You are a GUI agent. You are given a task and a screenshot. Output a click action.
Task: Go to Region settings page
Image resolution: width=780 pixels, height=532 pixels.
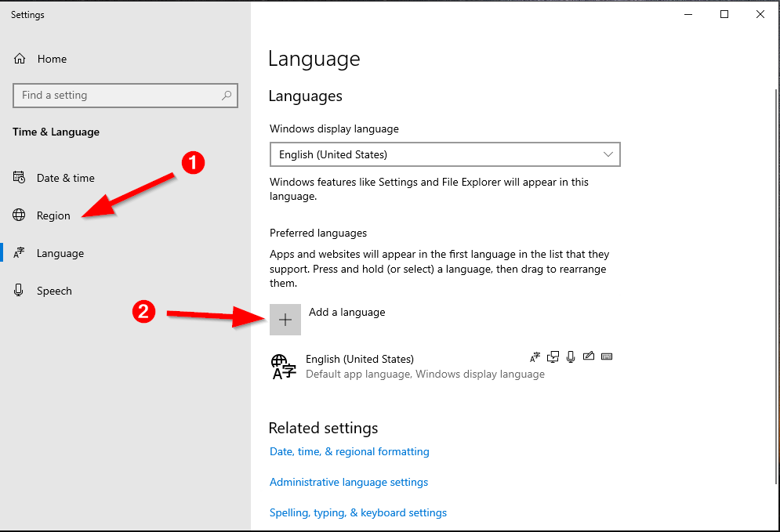pos(53,215)
